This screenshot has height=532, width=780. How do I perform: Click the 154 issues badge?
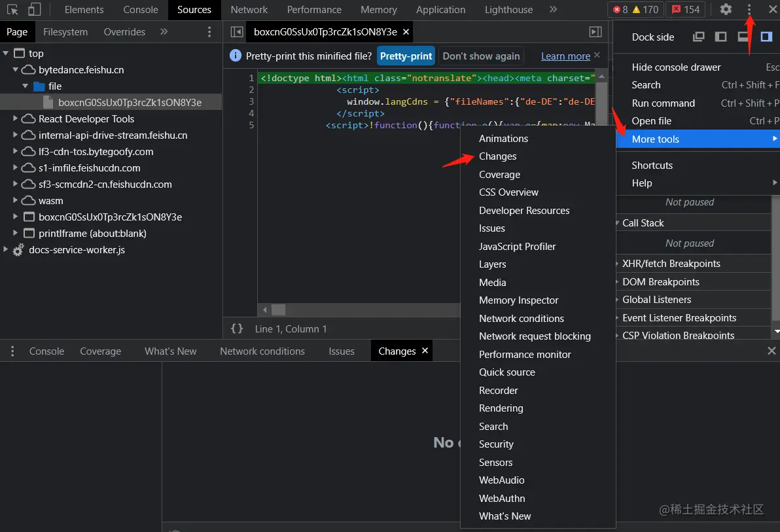pyautogui.click(x=686, y=9)
